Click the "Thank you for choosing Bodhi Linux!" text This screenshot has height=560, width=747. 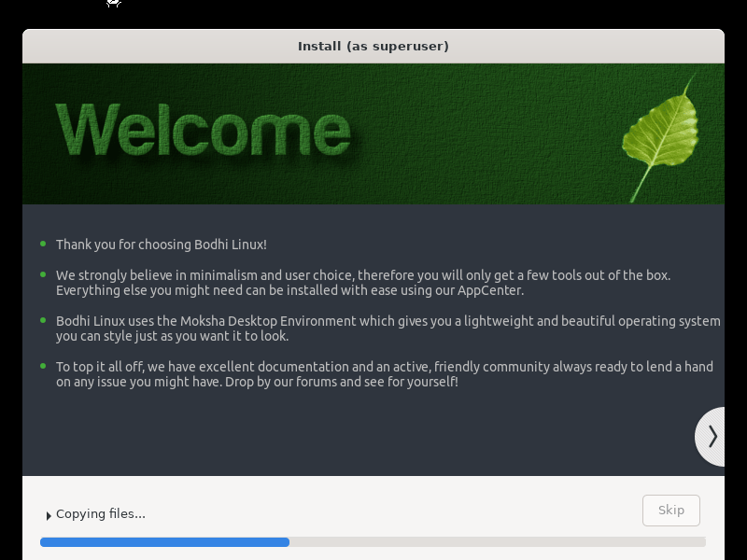(x=162, y=245)
